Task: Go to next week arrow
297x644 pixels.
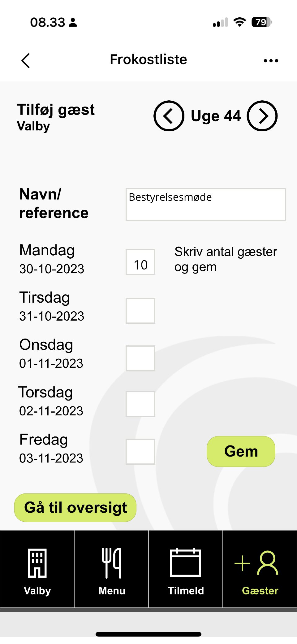Action: (262, 116)
